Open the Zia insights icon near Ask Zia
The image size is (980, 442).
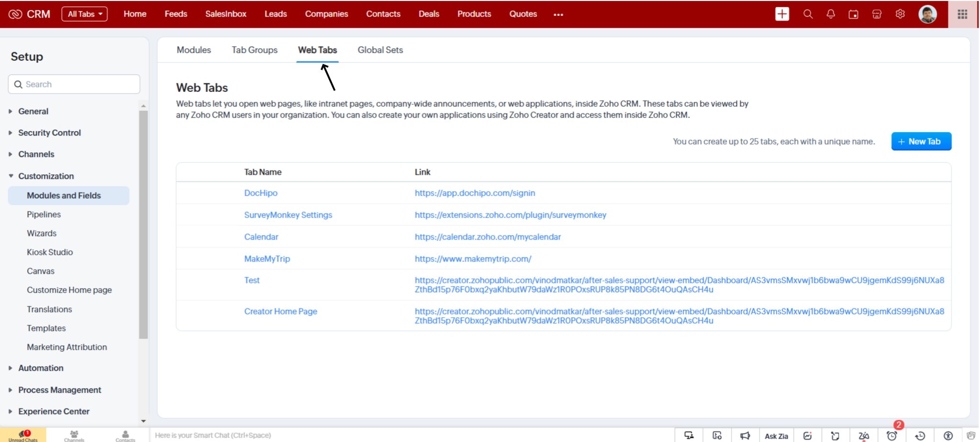[808, 435]
